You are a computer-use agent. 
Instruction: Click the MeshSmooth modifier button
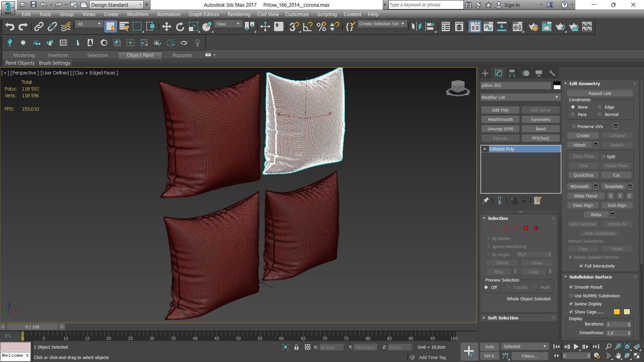(x=500, y=119)
